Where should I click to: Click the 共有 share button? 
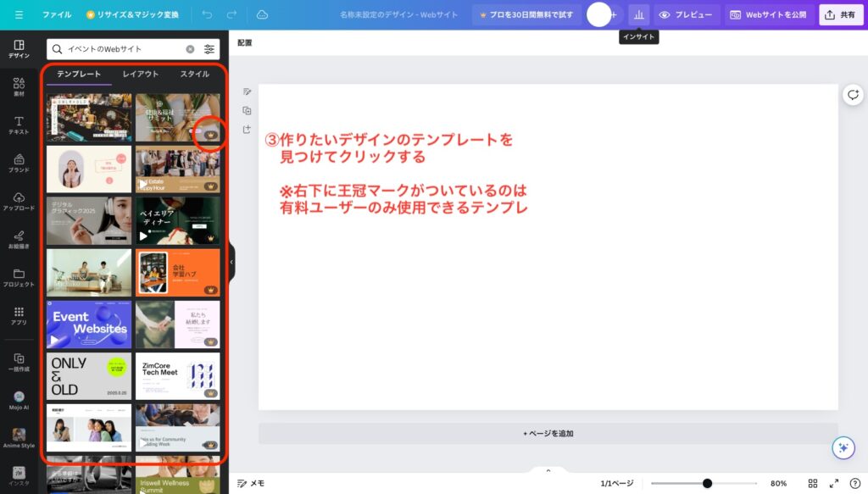pos(840,15)
